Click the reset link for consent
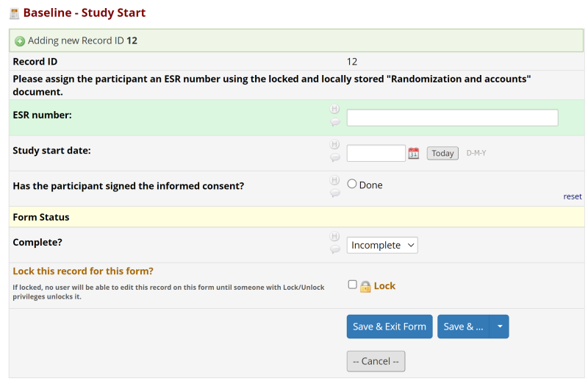Screen dimensions: 588x381 coord(573,196)
